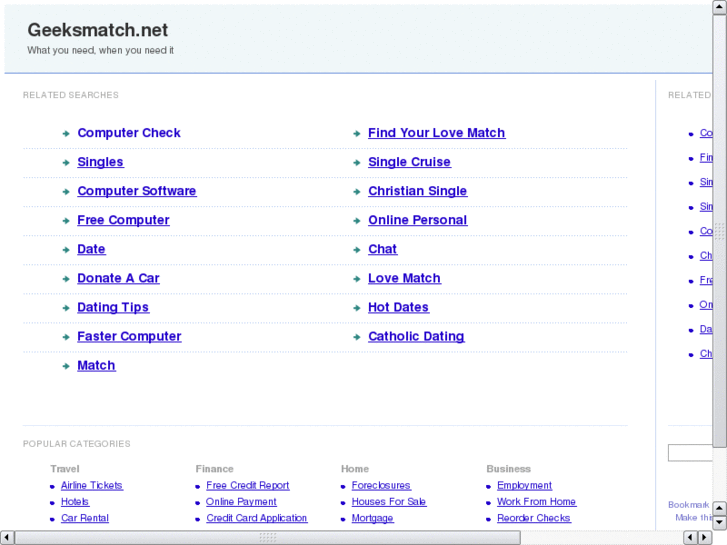727x545 pixels.
Task: Open Credit Card Application link
Action: pos(256,518)
